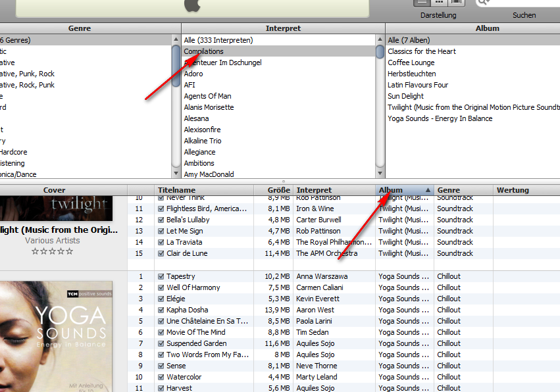Click artist "Carter Burwell" in track list
Image resolution: width=560 pixels, height=392 pixels.
point(318,220)
